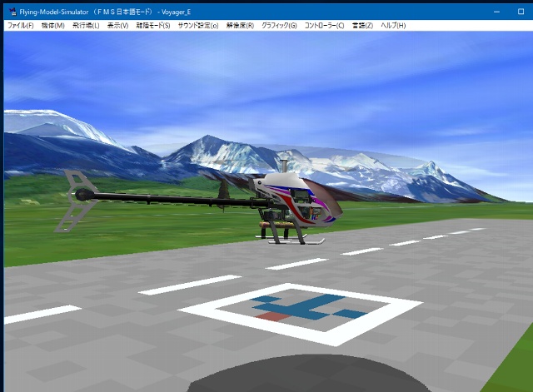Open the コントローラー(C) menu

[x=324, y=26]
